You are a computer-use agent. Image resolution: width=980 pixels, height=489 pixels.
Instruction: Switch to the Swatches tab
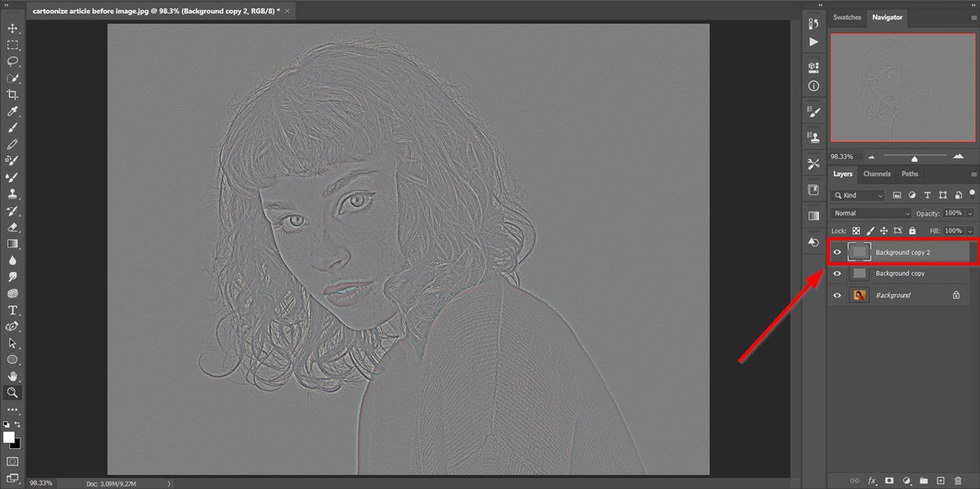tap(847, 16)
